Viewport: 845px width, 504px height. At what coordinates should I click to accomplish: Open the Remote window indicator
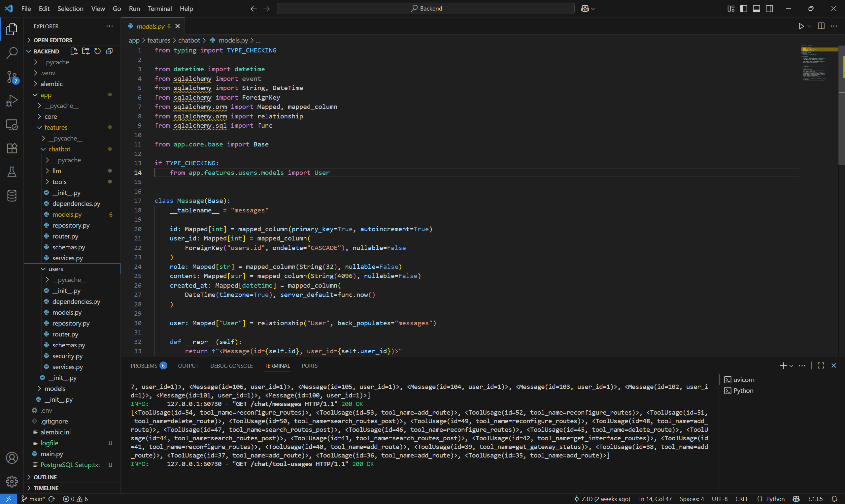coord(8,499)
